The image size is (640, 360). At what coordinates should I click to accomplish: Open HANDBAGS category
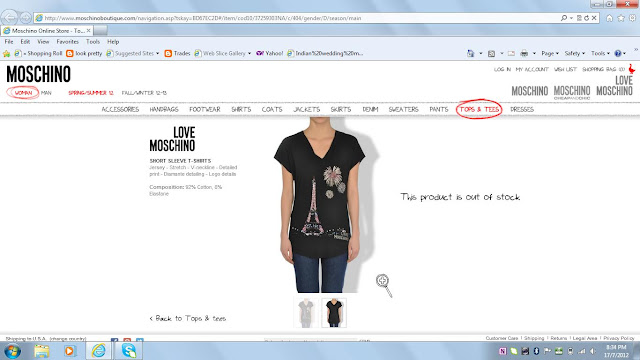164,109
